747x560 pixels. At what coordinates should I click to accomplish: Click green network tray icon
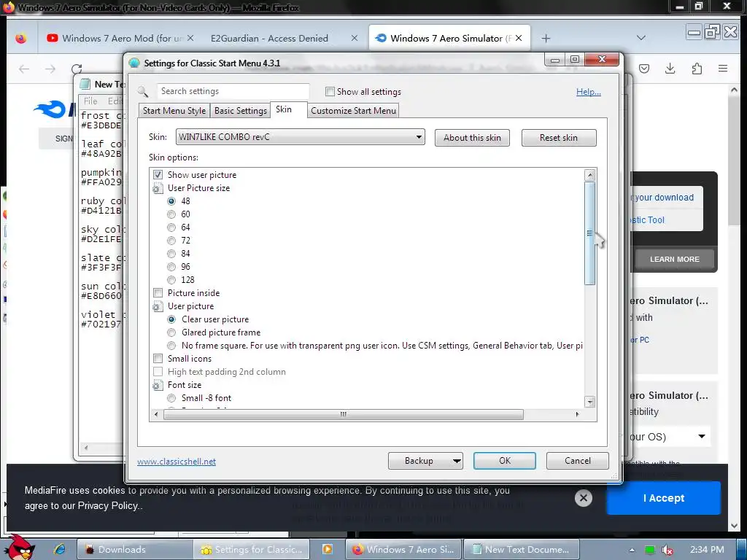point(650,550)
